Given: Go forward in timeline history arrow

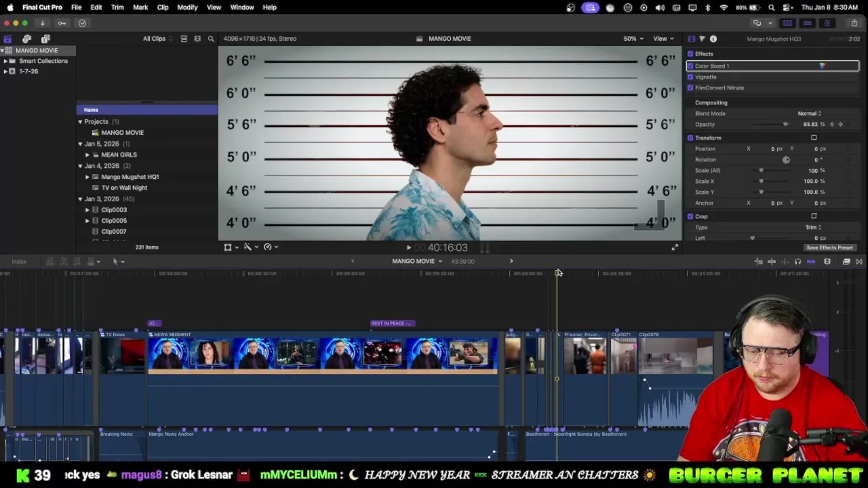Looking at the screenshot, I should [x=511, y=262].
